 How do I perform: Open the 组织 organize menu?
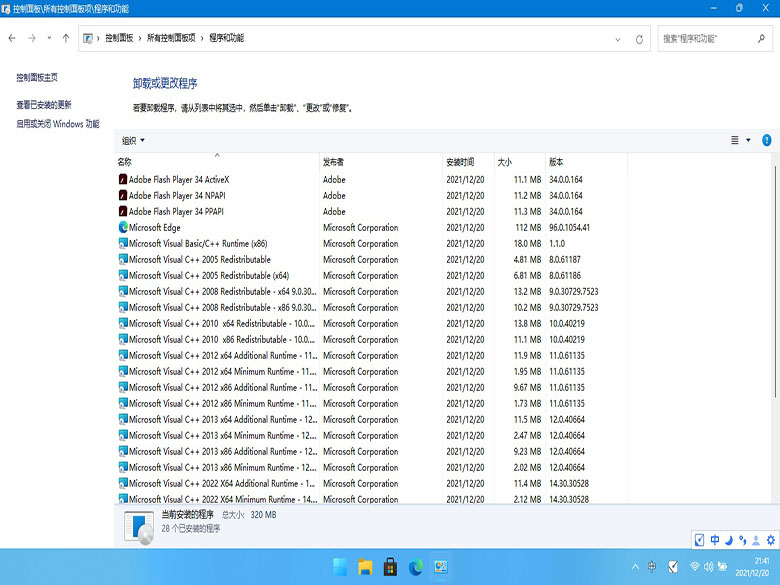(133, 141)
